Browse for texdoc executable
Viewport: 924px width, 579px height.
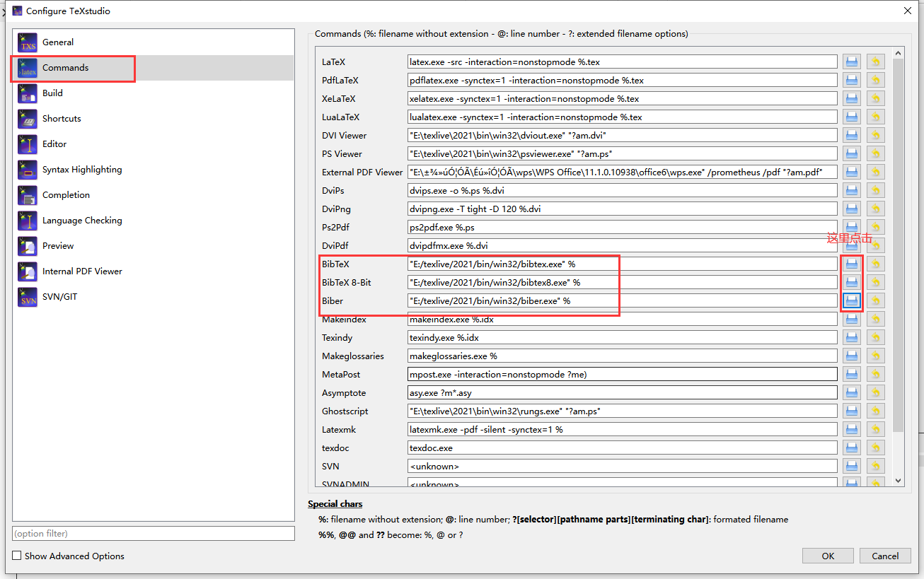coord(852,448)
